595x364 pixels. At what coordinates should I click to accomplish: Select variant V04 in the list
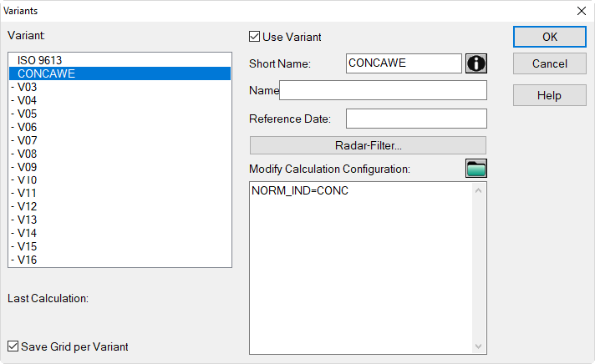(120, 100)
